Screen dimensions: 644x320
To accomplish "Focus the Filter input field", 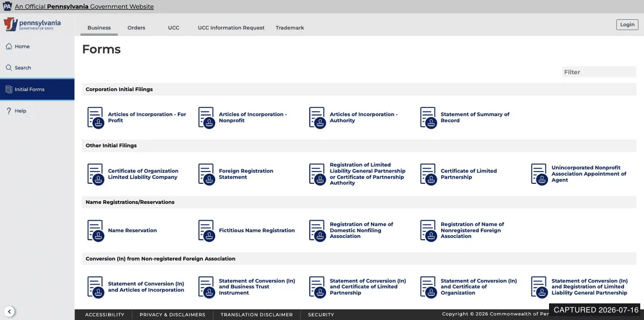I will point(599,72).
